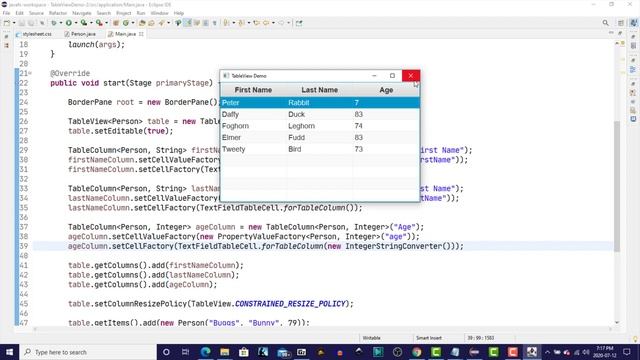The image size is (640, 360).
Task: Select the 'Leghorn' last name cell
Action: (320, 126)
